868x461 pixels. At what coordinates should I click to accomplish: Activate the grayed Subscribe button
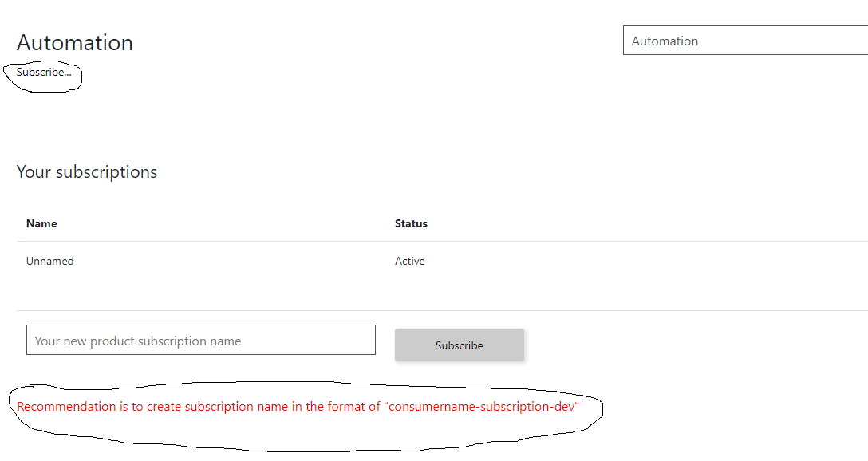point(459,345)
